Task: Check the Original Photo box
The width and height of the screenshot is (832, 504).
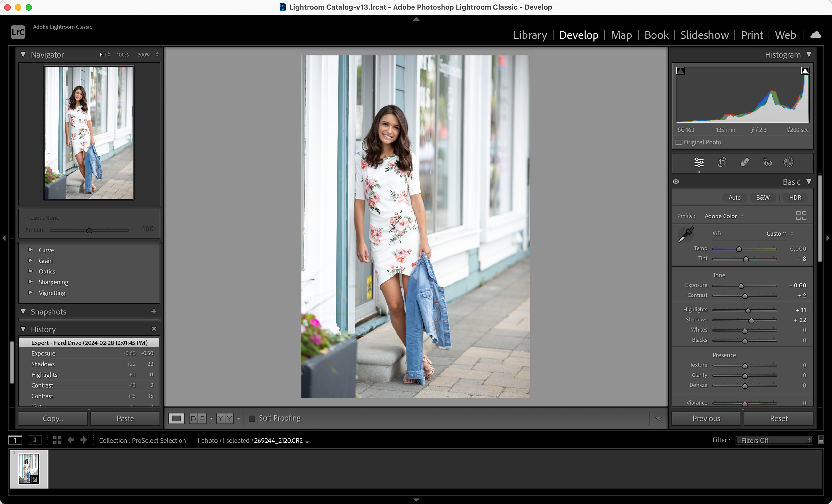Action: tap(679, 142)
